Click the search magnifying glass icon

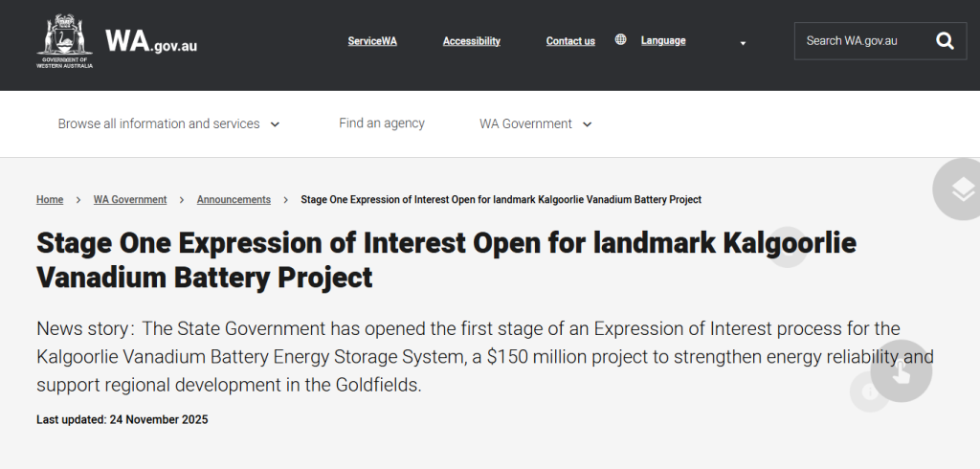click(x=945, y=40)
